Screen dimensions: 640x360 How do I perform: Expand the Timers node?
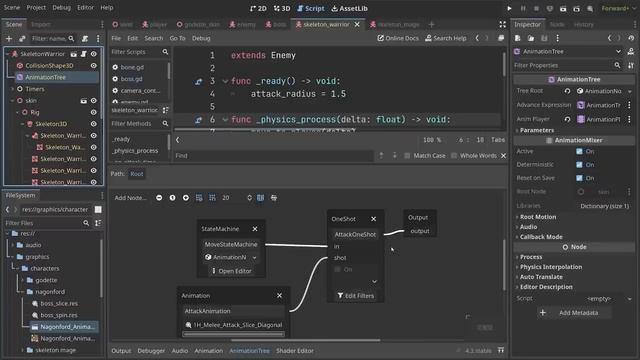[x=12, y=89]
